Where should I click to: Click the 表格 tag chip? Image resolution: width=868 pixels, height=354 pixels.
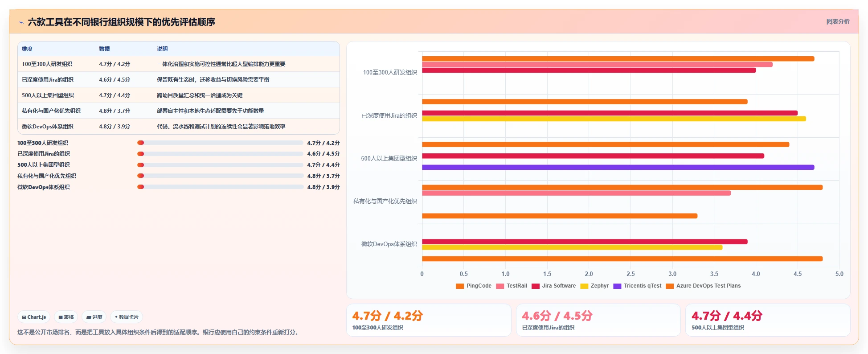pos(66,317)
